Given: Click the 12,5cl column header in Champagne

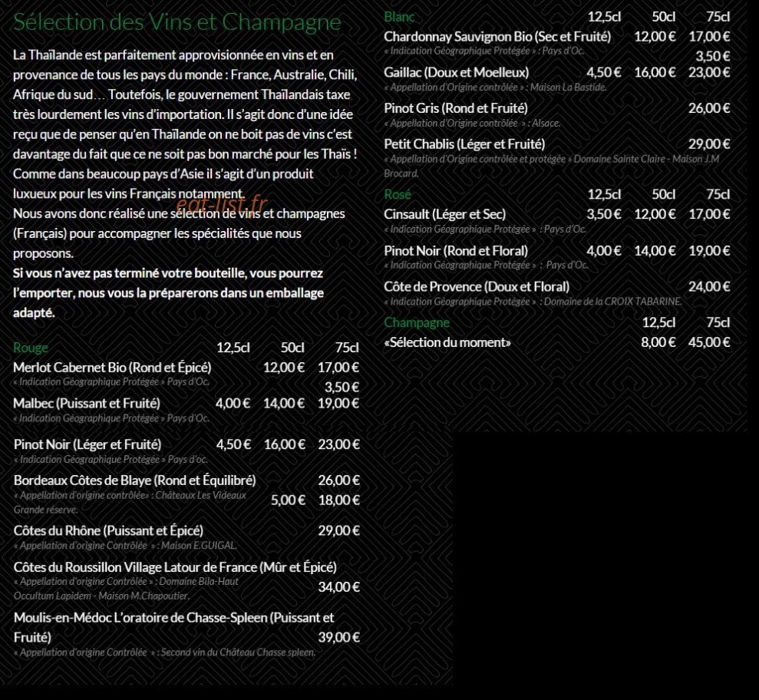Looking at the screenshot, I should pos(658,322).
